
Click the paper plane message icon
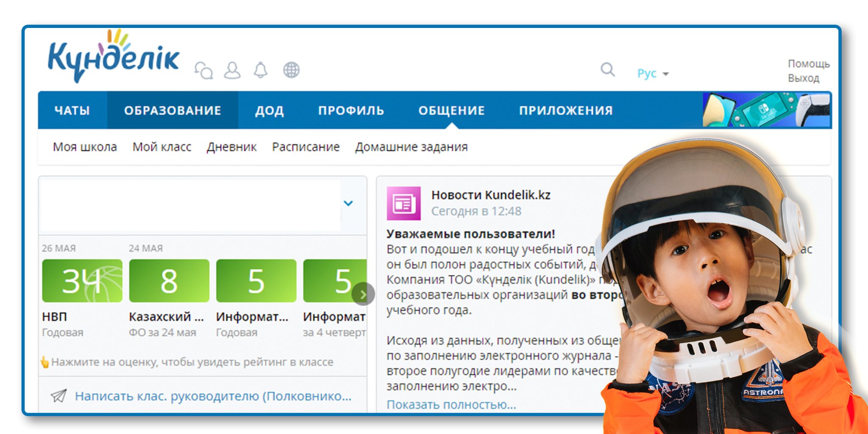pos(58,396)
